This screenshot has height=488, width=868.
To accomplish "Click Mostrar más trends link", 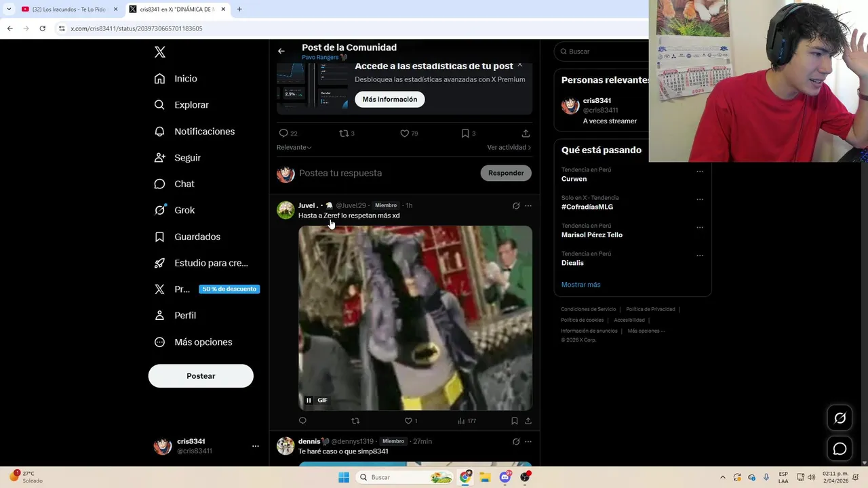I will pos(580,285).
